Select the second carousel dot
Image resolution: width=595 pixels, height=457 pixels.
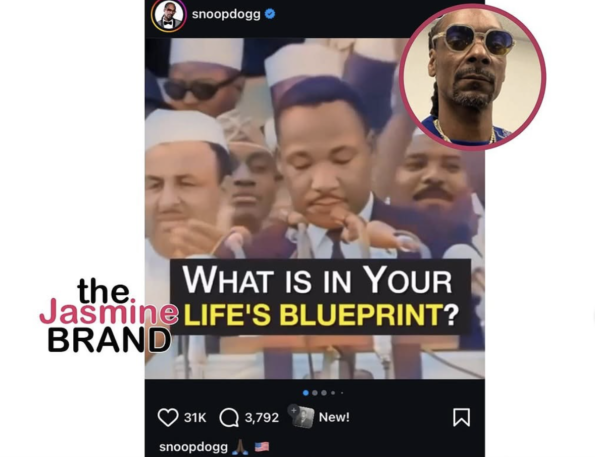[315, 393]
